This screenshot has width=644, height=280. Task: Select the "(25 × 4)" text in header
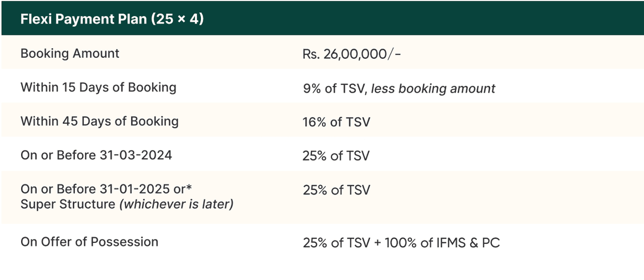coord(177,19)
